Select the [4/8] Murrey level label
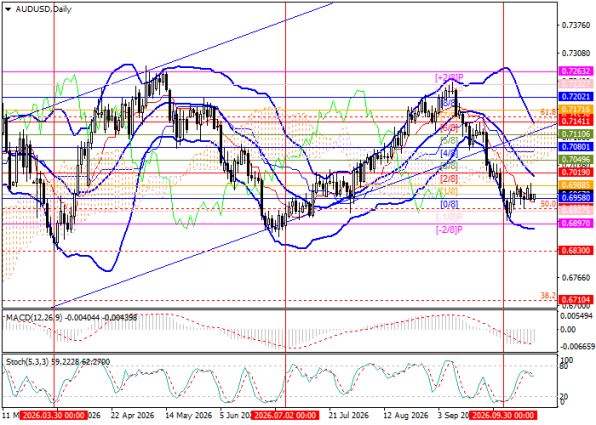 click(449, 154)
